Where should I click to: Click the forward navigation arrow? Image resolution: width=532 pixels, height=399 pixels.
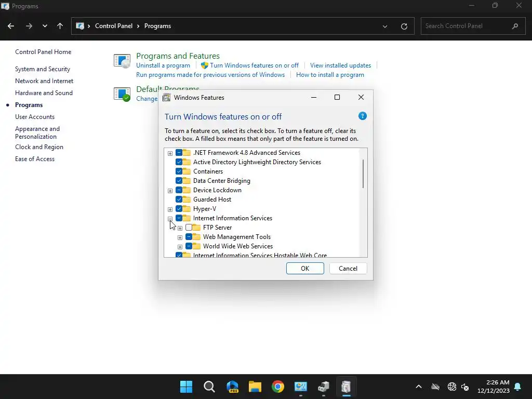click(29, 26)
